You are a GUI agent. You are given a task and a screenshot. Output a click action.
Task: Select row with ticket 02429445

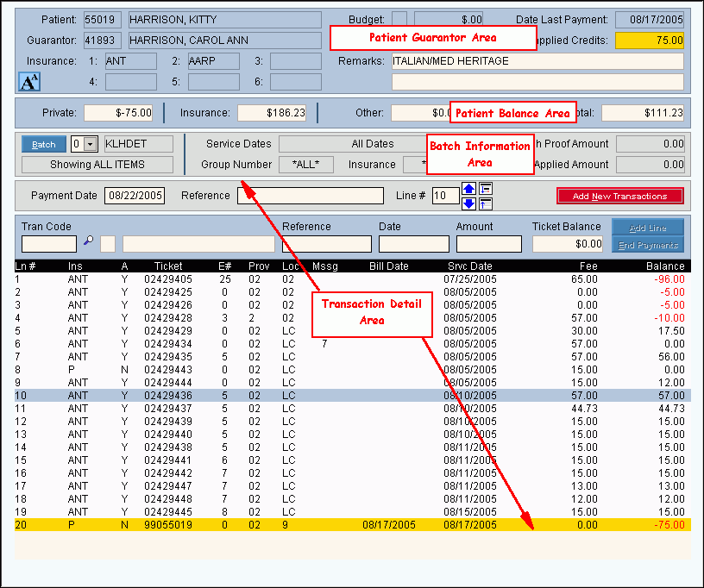click(x=353, y=512)
